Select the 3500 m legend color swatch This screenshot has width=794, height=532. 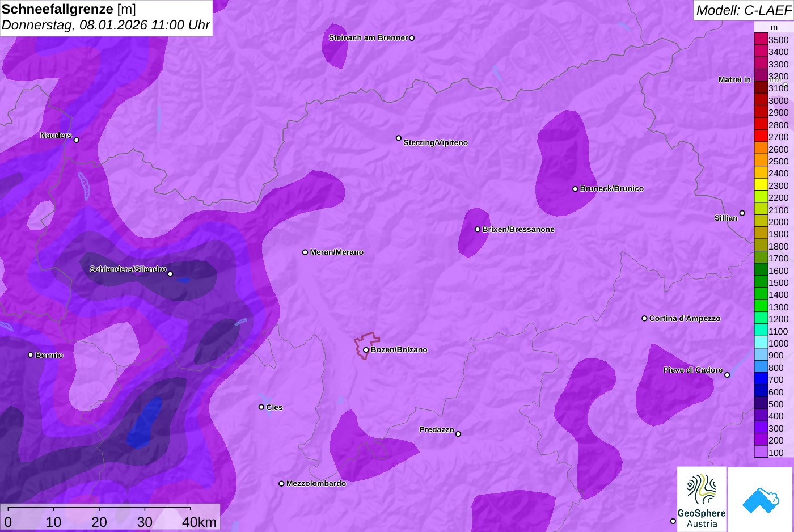[x=761, y=39]
